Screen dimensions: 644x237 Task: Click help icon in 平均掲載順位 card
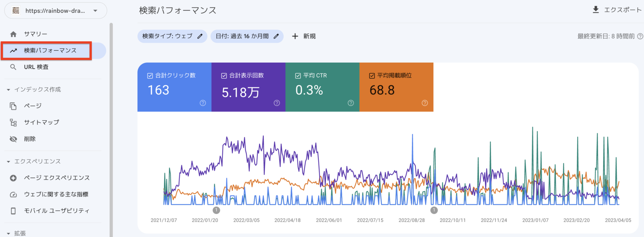(425, 103)
